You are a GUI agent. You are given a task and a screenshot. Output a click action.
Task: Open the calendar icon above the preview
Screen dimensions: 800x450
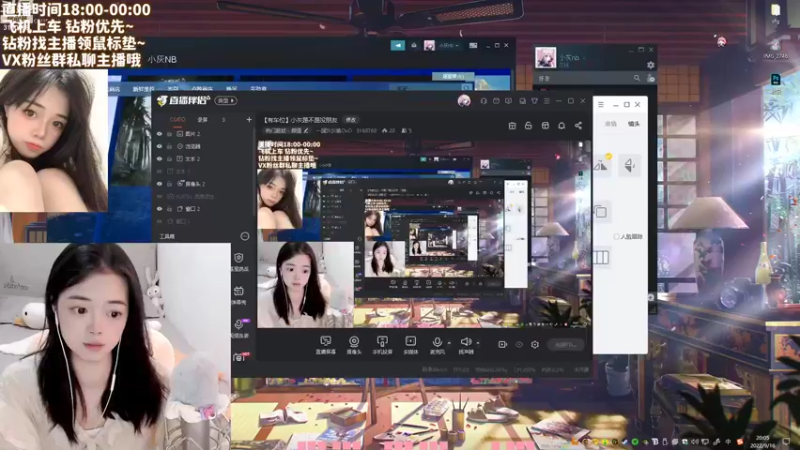[512, 126]
